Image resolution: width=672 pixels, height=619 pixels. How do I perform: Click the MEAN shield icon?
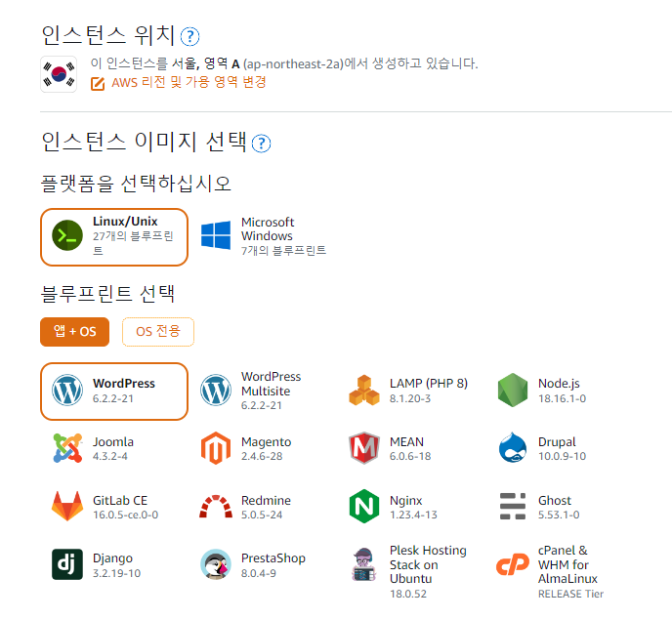tap(364, 448)
